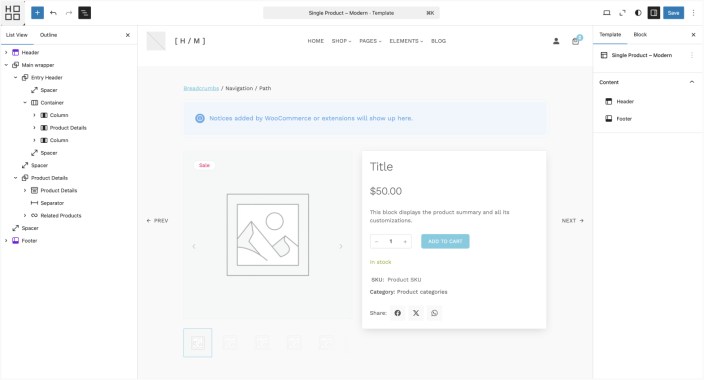Select the first gallery thumbnail
The height and width of the screenshot is (380, 704).
[198, 343]
